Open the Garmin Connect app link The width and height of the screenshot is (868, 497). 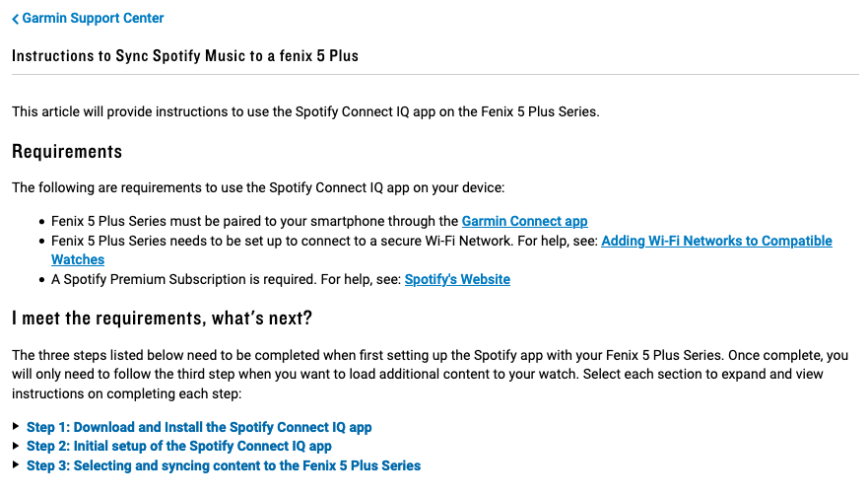[524, 221]
